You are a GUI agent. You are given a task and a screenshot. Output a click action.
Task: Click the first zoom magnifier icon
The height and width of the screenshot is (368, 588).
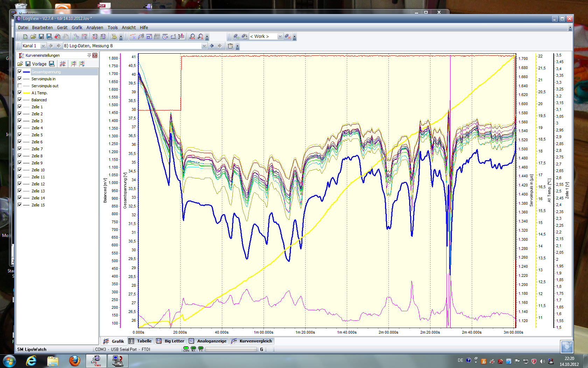192,36
